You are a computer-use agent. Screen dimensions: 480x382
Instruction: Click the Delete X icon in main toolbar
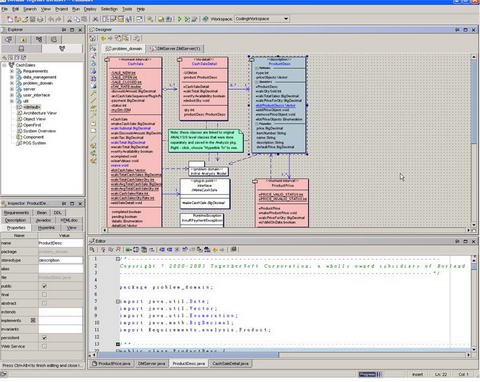[95, 19]
